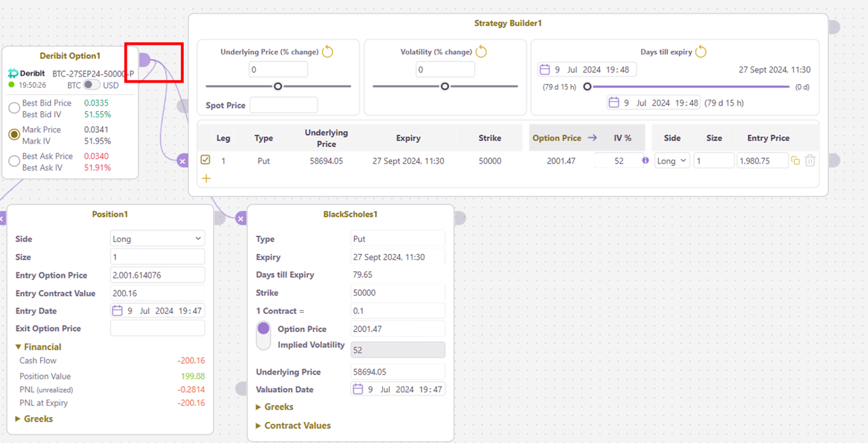Screen dimensions: 868x443
Task: Expand the Greeks section in Position1
Action: [34, 419]
